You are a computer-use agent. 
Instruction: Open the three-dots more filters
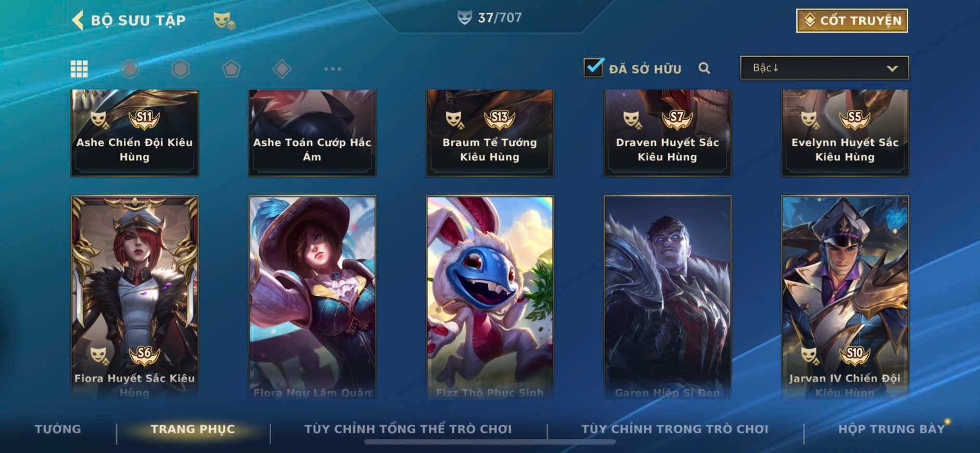333,69
